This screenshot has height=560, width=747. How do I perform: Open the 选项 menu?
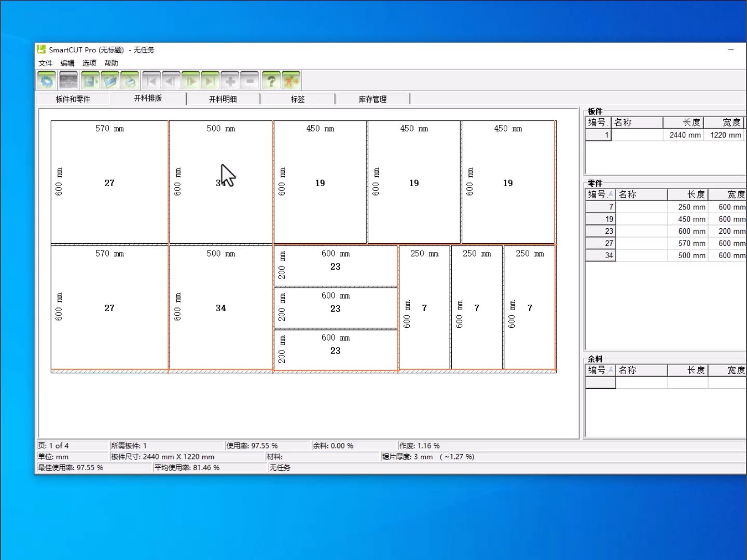click(x=89, y=63)
